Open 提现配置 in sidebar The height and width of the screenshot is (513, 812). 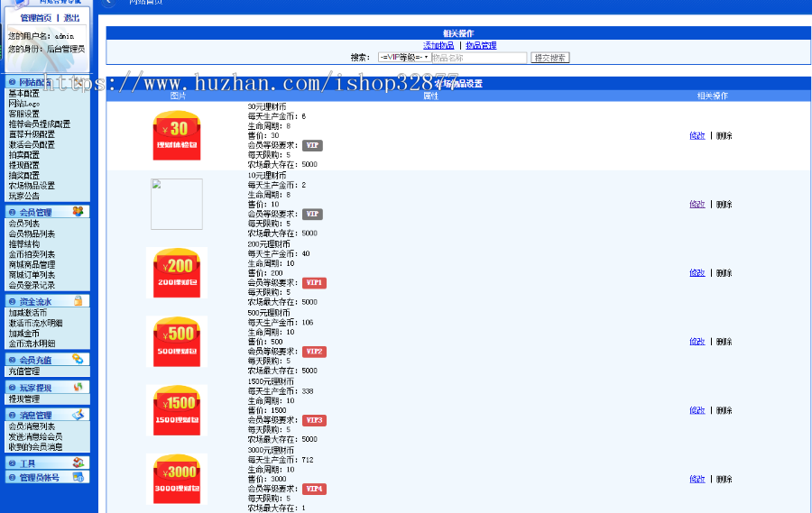click(x=23, y=165)
